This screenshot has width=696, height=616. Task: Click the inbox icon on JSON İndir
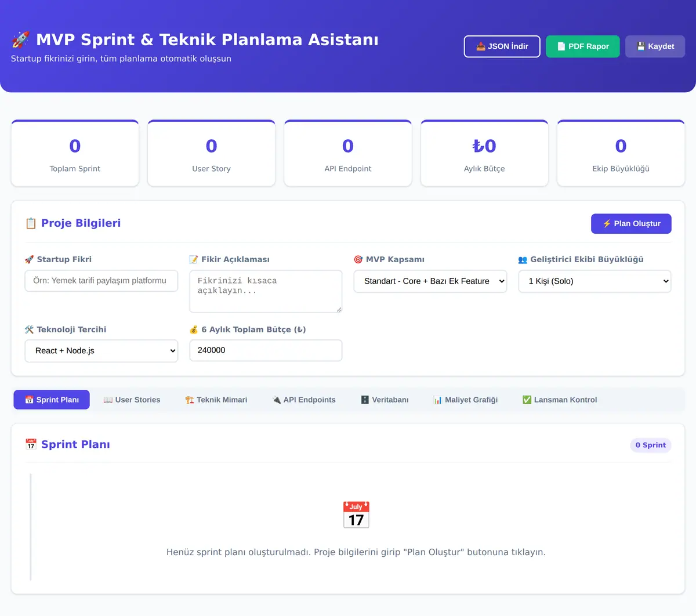[481, 46]
